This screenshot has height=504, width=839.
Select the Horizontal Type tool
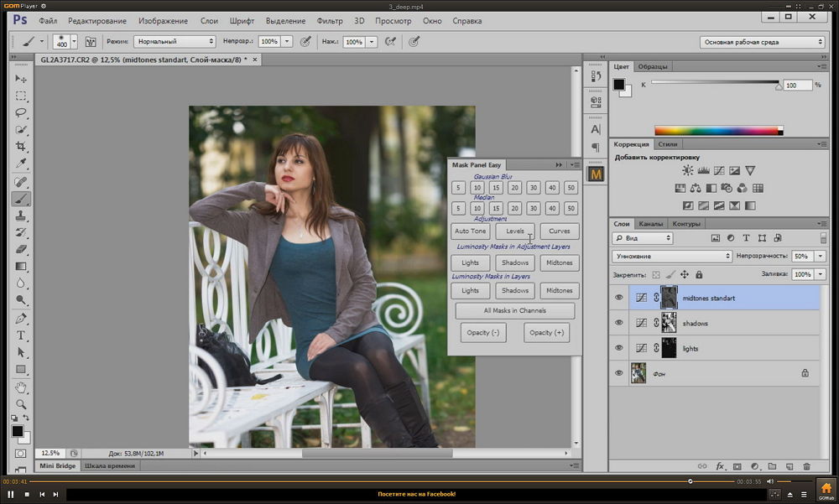[21, 335]
